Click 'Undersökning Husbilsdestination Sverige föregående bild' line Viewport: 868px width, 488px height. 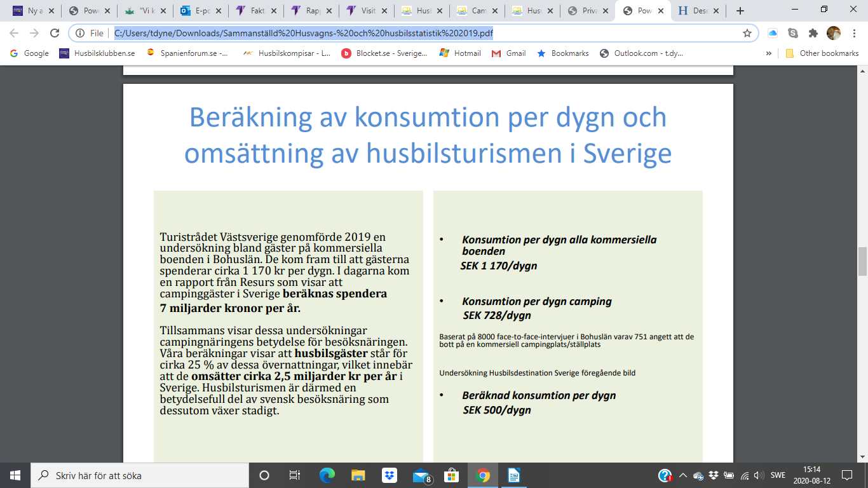537,373
